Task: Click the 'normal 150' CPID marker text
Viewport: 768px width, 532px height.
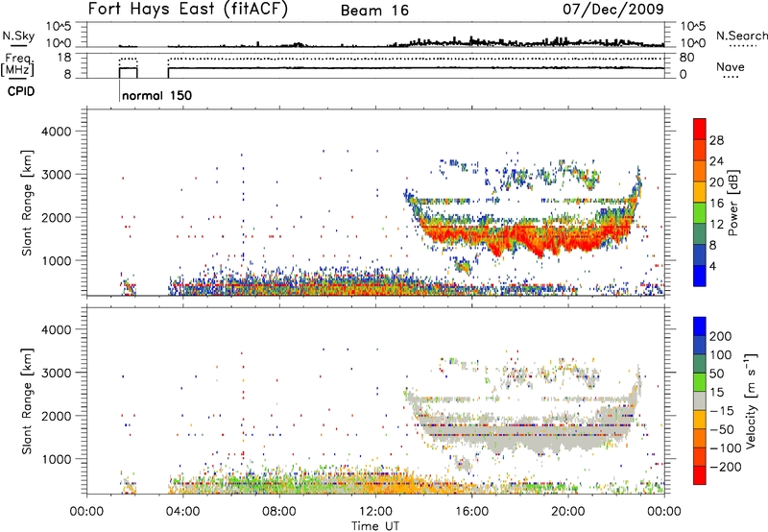Action: pyautogui.click(x=156, y=95)
